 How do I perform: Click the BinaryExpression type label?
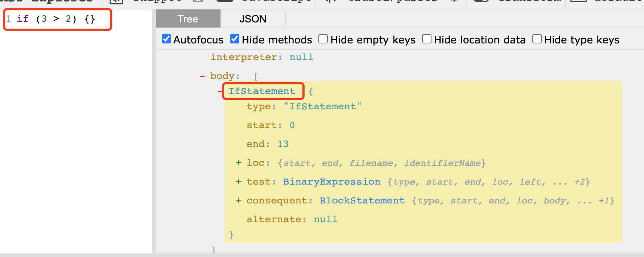(x=331, y=182)
